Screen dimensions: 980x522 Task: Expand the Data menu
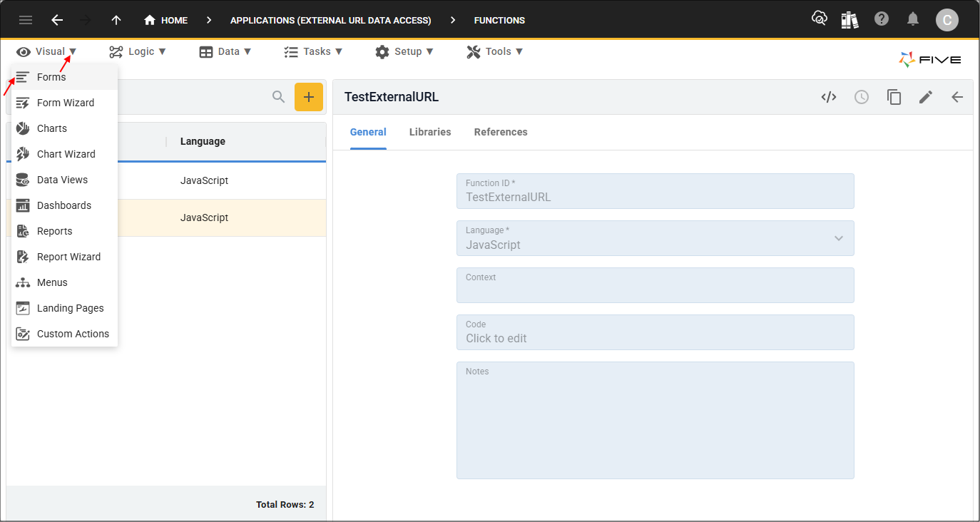pyautogui.click(x=225, y=51)
